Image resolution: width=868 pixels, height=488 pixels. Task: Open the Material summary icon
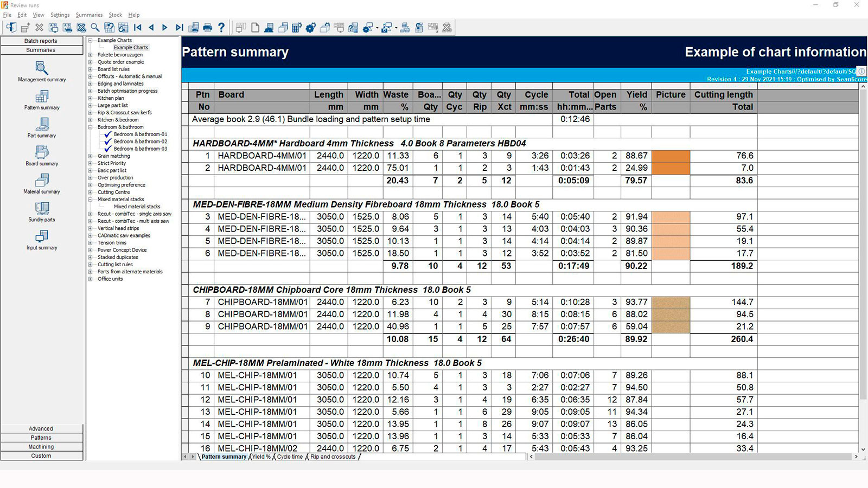coord(42,181)
